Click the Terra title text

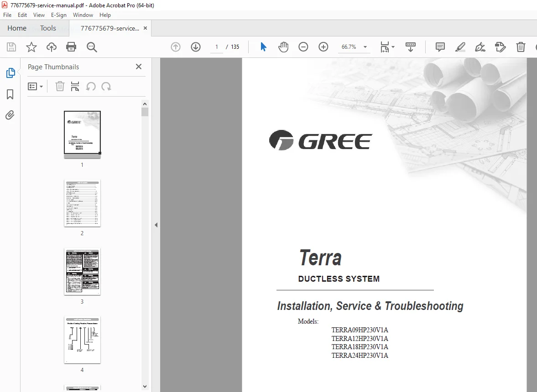pos(321,258)
